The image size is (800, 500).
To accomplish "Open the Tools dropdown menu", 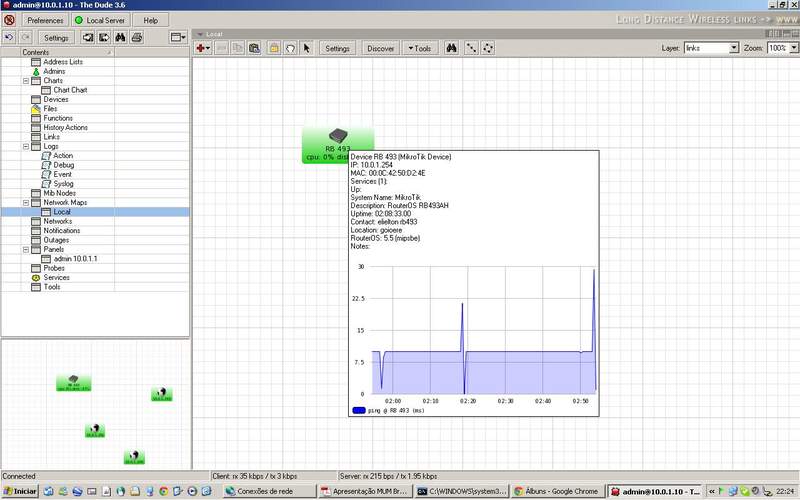I will (419, 48).
